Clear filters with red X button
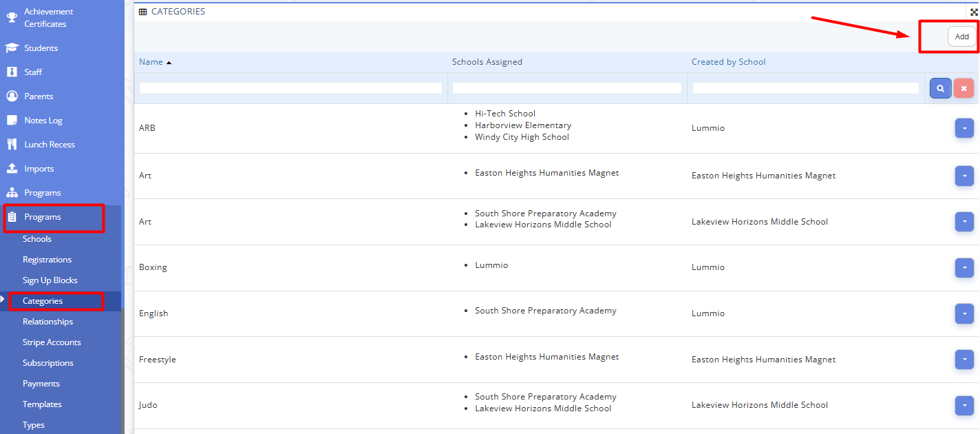The image size is (980, 434). click(x=963, y=88)
